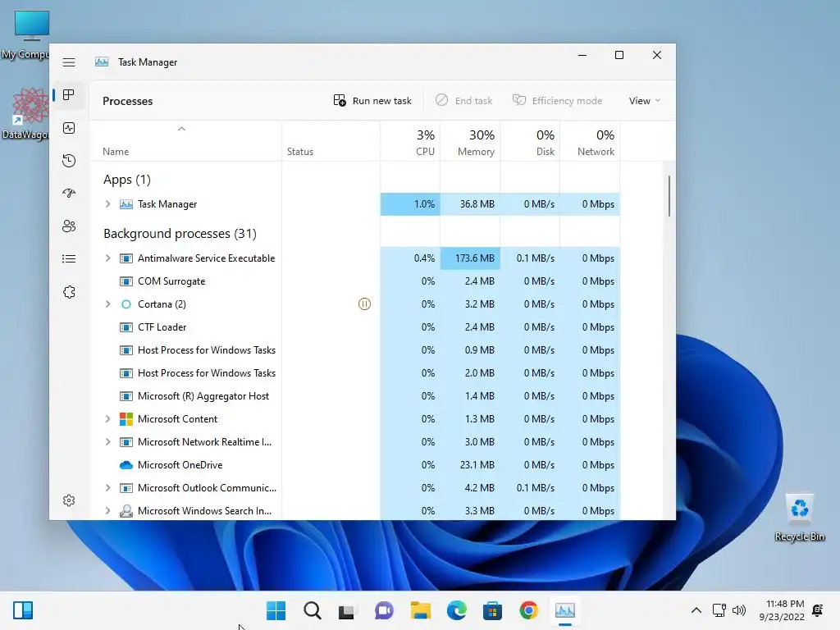This screenshot has height=630, width=840.
Task: Open the App history sidebar icon
Action: (x=69, y=161)
